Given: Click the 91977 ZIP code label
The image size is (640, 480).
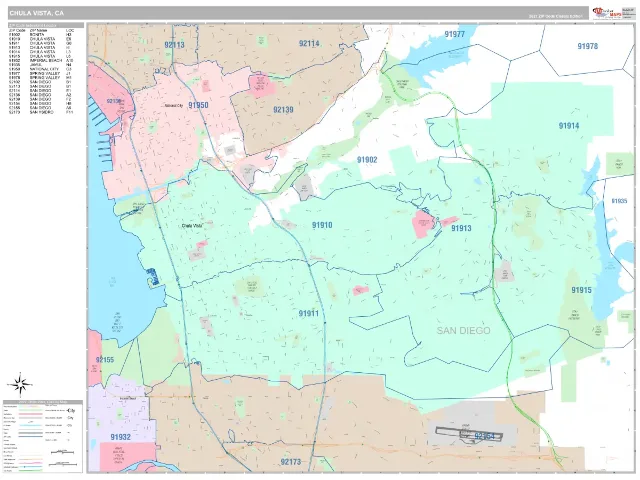Looking at the screenshot, I should (x=455, y=34).
